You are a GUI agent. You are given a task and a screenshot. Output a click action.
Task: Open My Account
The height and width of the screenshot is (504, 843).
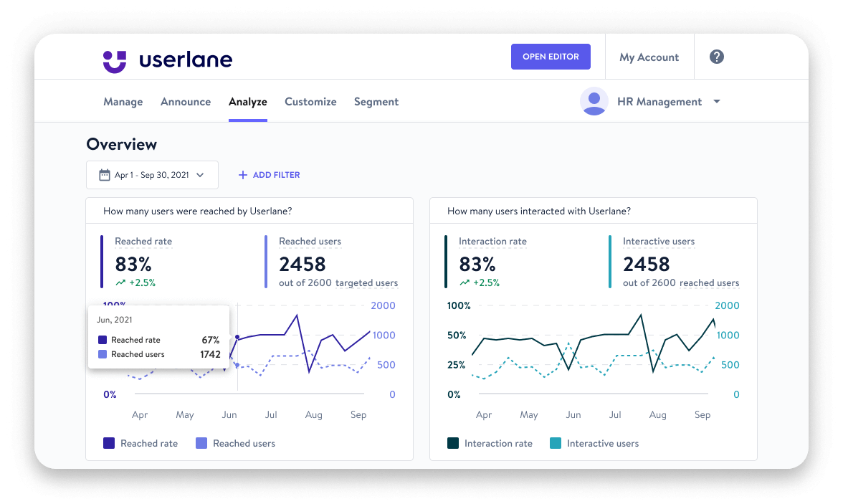pyautogui.click(x=649, y=57)
